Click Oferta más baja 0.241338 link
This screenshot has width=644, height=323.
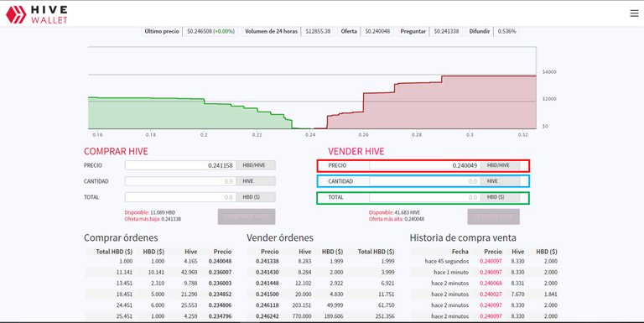coord(153,219)
